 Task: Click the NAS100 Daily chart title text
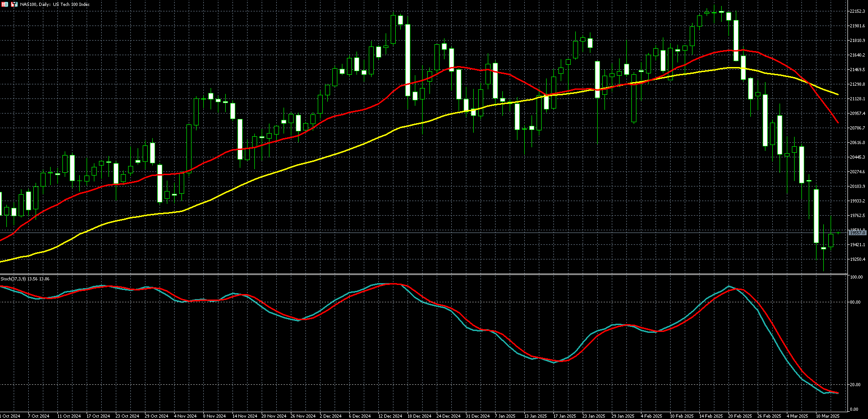pos(55,4)
